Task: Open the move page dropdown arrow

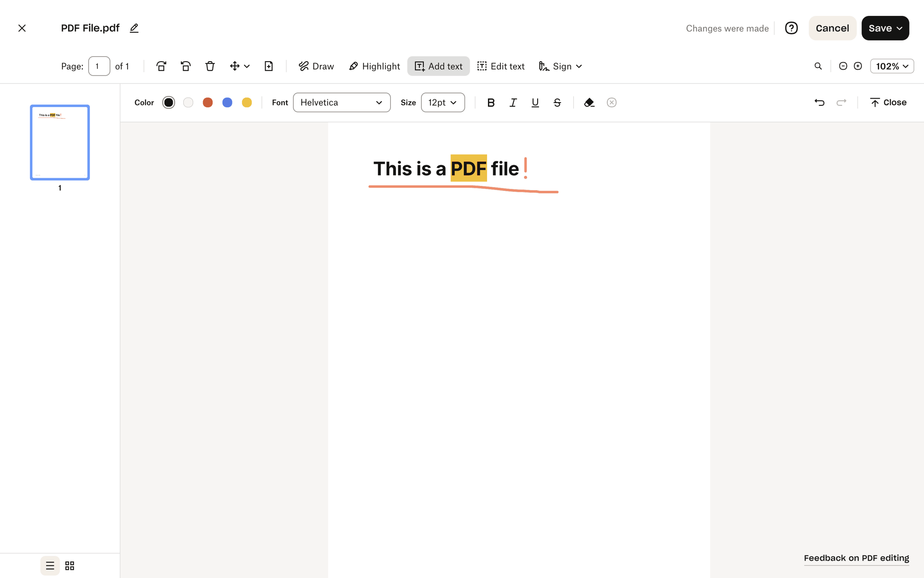Action: [247, 66]
